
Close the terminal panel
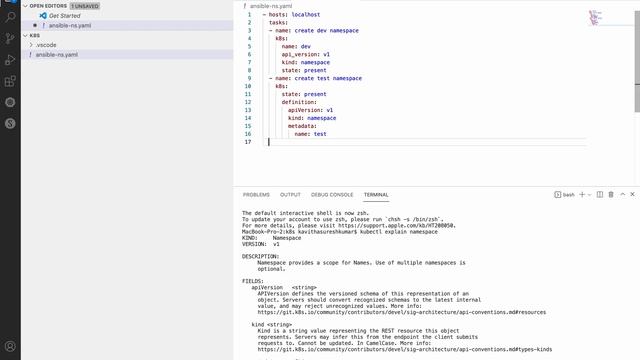point(632,195)
